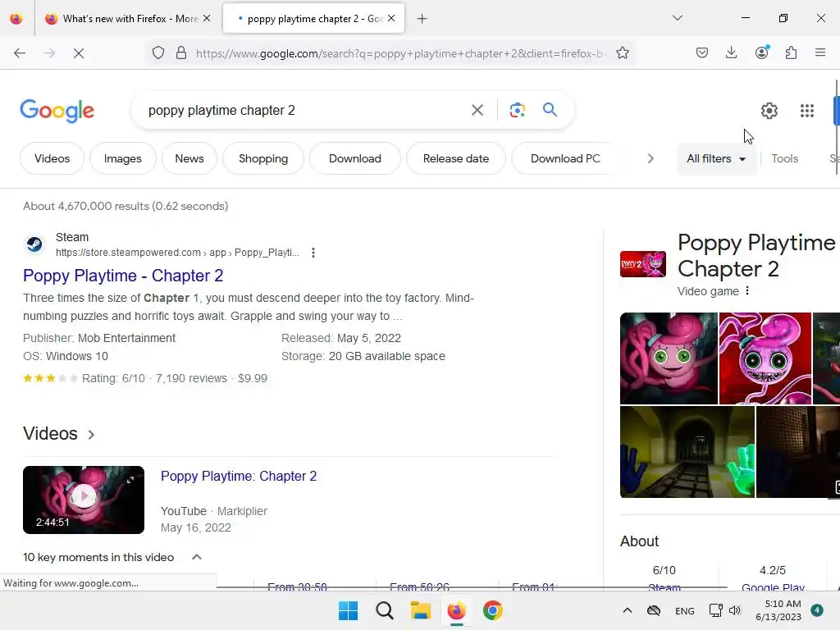Click the Firefox taskbar icon
This screenshot has width=840, height=630.
pyautogui.click(x=456, y=610)
